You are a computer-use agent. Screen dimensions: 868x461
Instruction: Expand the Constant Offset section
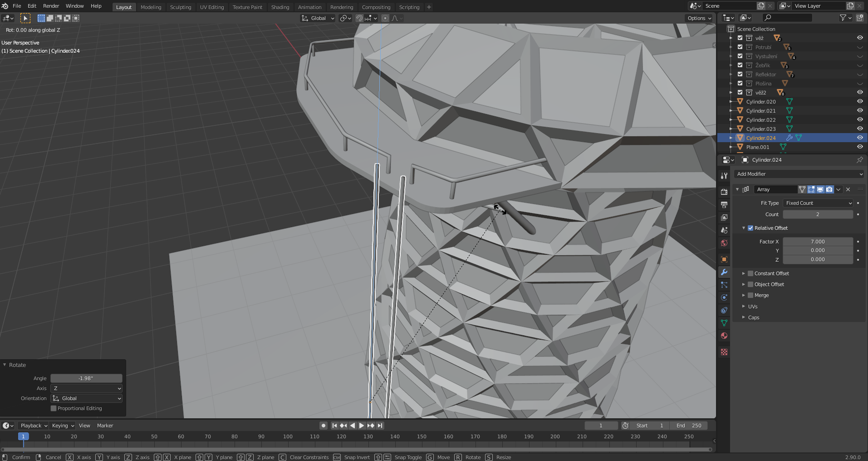click(x=744, y=273)
